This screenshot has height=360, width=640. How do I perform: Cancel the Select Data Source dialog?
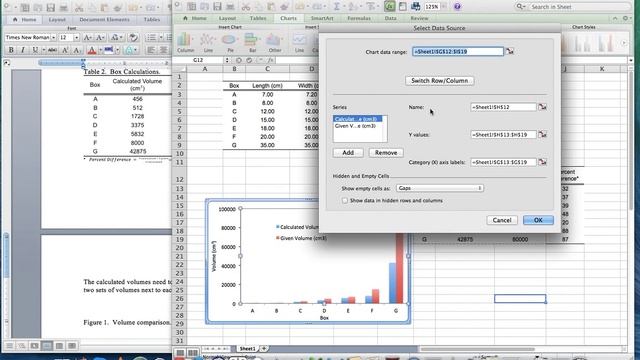[502, 220]
